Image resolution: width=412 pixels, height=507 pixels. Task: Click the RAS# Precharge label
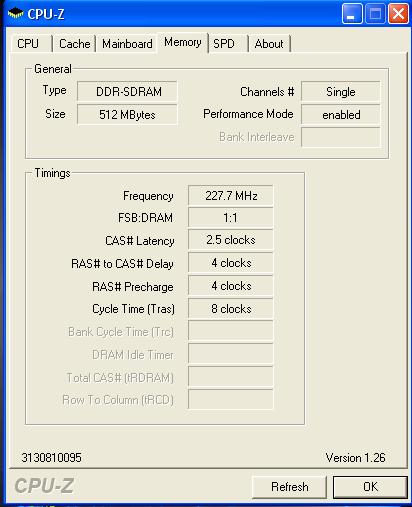[x=133, y=287]
